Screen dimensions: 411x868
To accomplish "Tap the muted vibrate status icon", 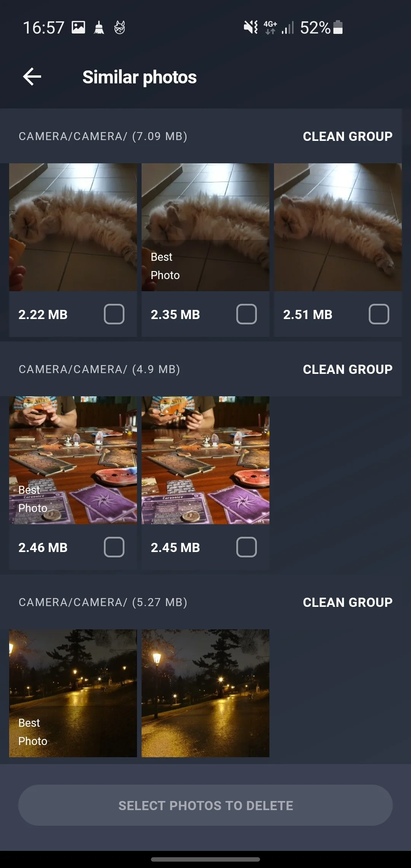I will coord(251,27).
